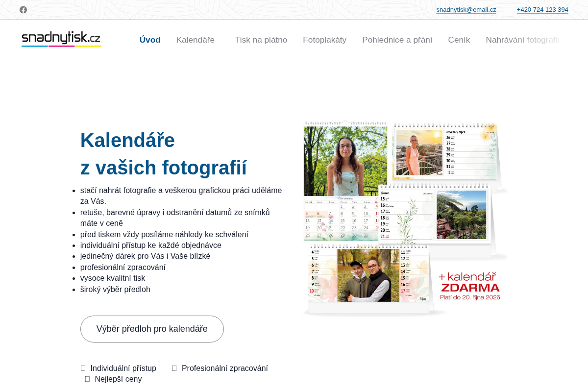Screen dimensions: 588x392
Task: Call the +420 724 123 394 phone link
Action: click(542, 10)
